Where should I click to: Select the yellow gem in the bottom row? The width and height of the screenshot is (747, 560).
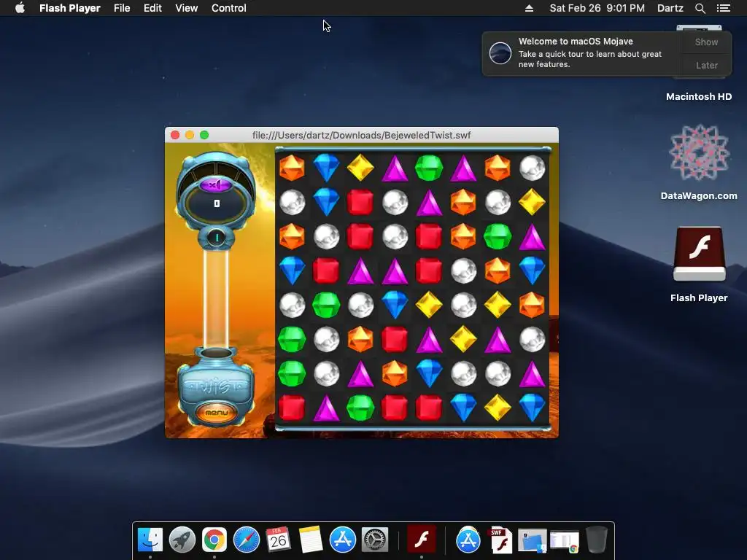[498, 408]
